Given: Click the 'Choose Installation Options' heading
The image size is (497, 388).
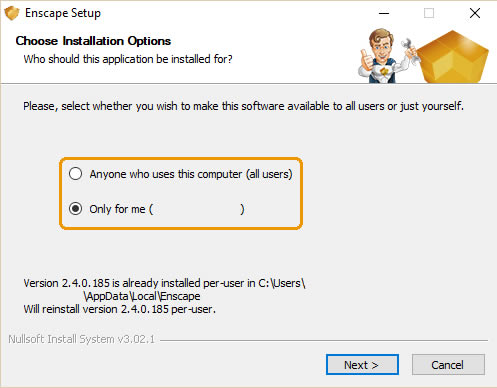Looking at the screenshot, I should tap(93, 41).
